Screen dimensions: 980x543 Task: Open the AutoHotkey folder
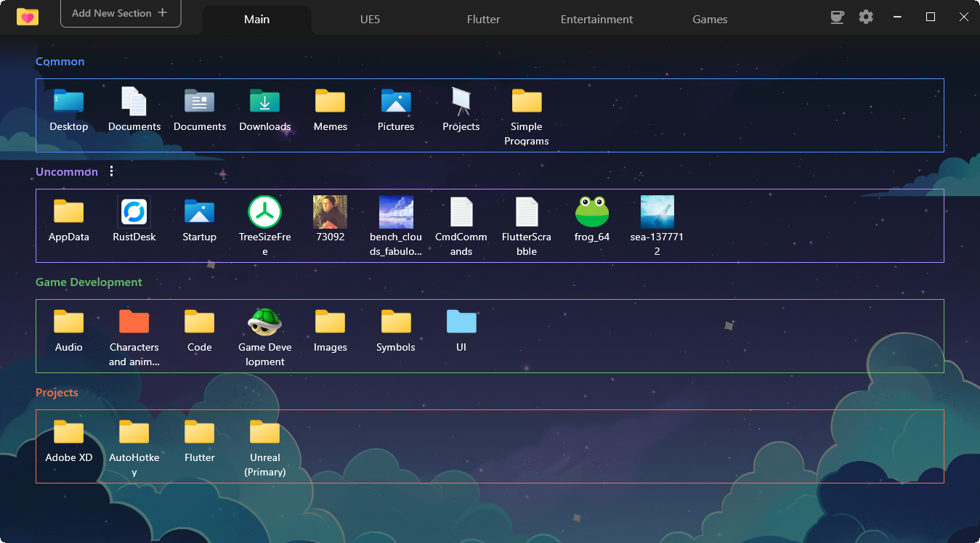(x=134, y=447)
